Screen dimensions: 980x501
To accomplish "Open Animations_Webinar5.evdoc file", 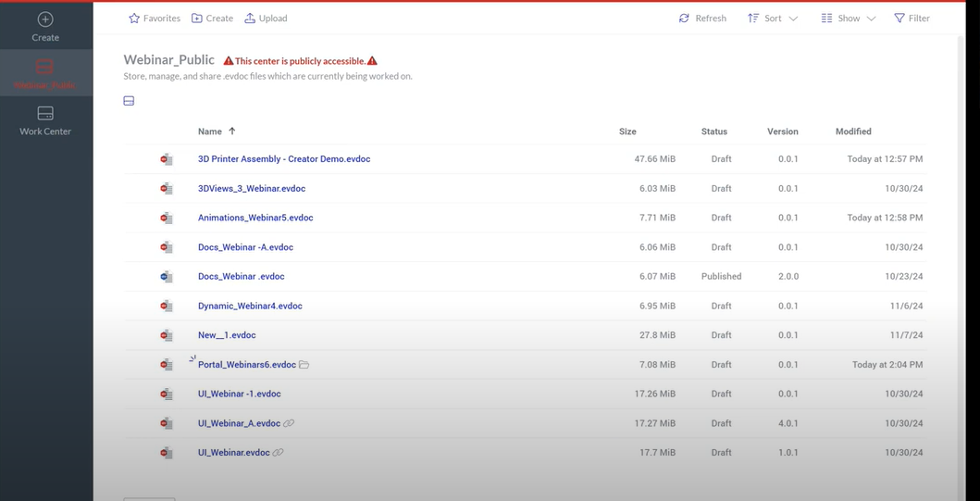I will tap(255, 218).
